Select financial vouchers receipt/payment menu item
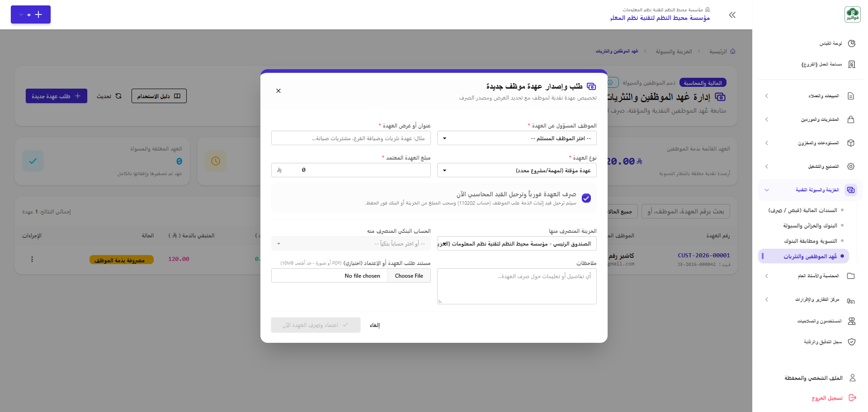The height and width of the screenshot is (412, 868). (x=803, y=210)
